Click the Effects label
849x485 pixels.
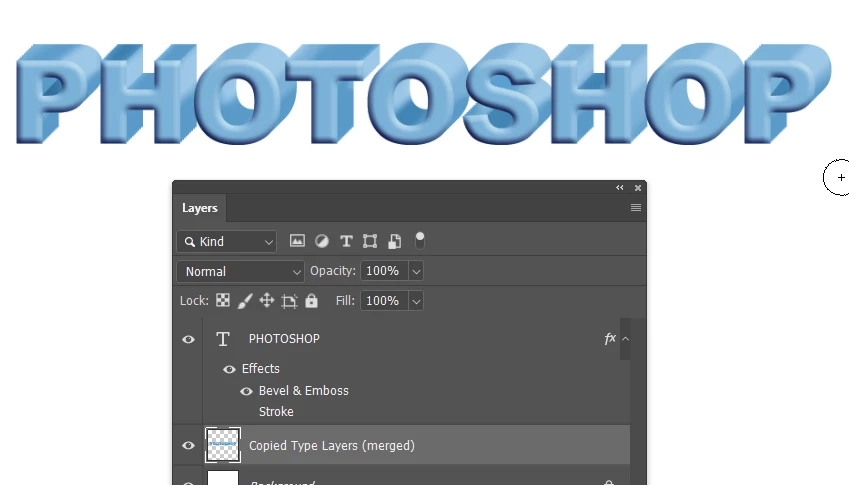click(x=260, y=369)
